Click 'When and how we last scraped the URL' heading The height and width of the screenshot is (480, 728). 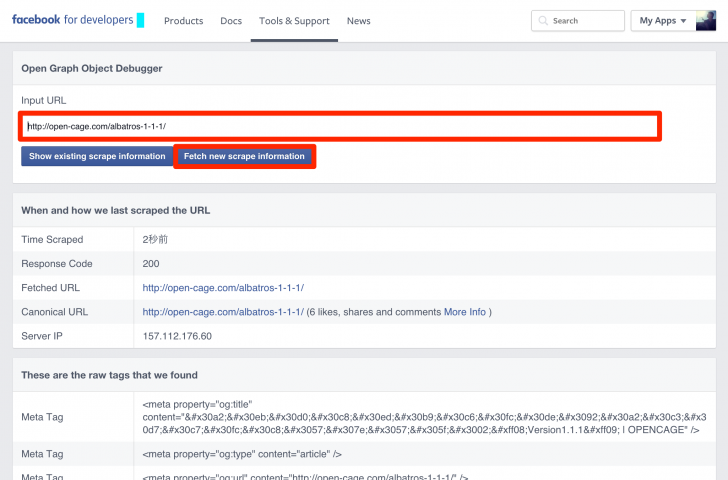(116, 210)
